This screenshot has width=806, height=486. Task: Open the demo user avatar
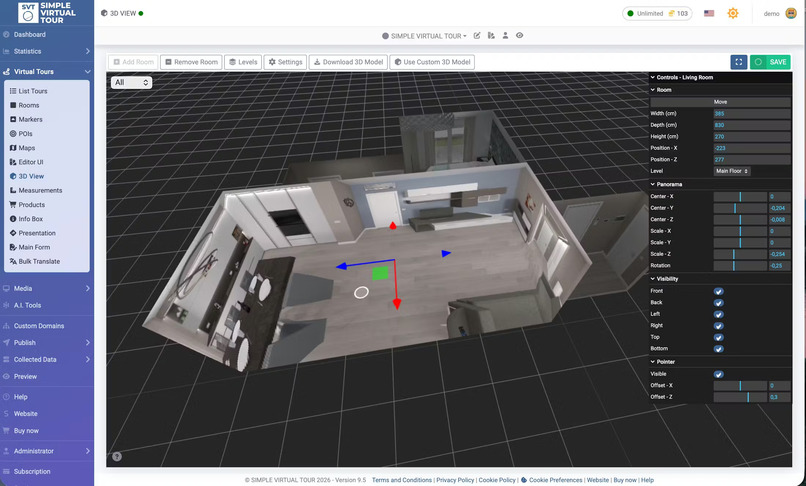tap(791, 13)
